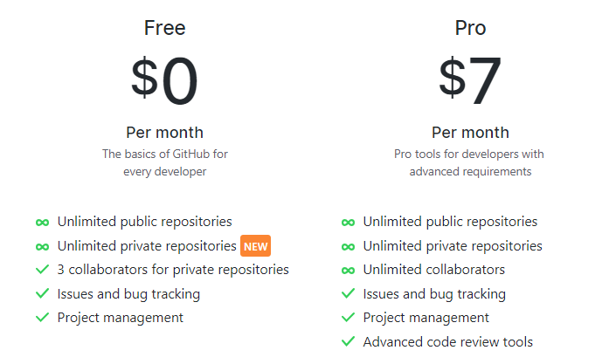The width and height of the screenshot is (609, 364).
Task: Click the checkmark beside Advanced code review tools
Action: (x=348, y=342)
